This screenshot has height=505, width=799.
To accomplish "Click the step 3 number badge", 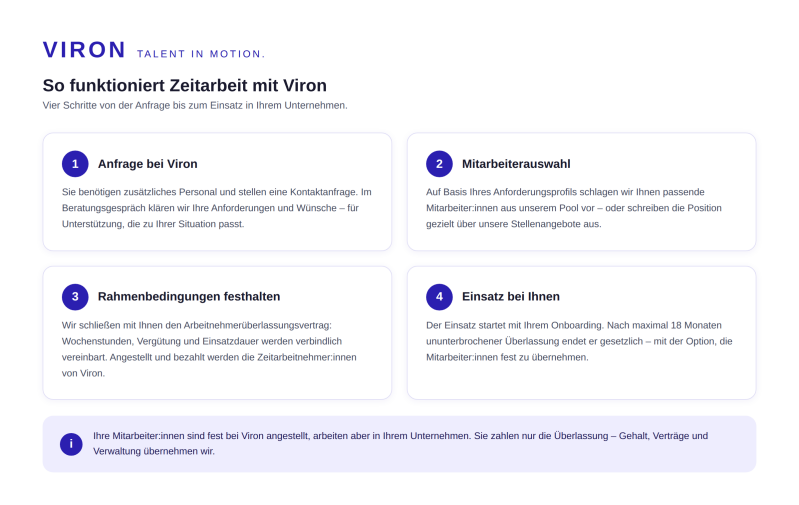I will point(75,297).
